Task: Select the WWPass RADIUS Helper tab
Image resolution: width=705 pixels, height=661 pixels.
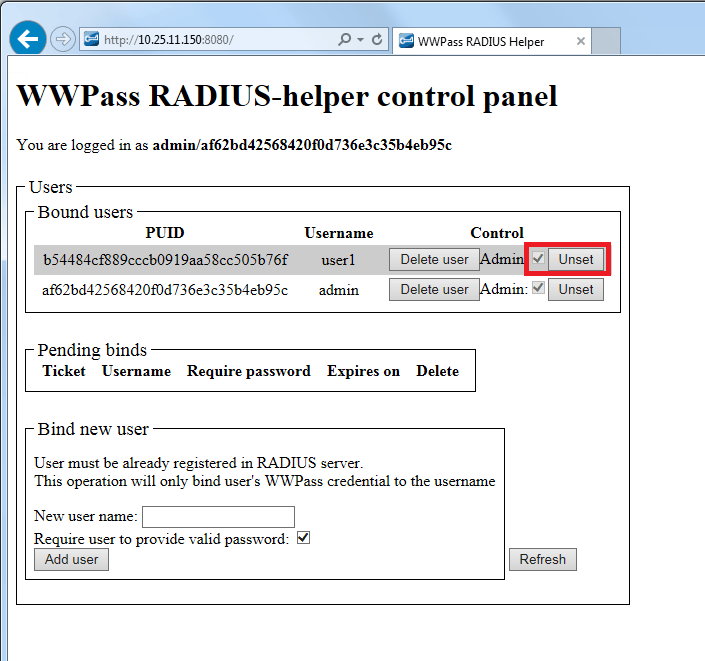Action: point(480,41)
